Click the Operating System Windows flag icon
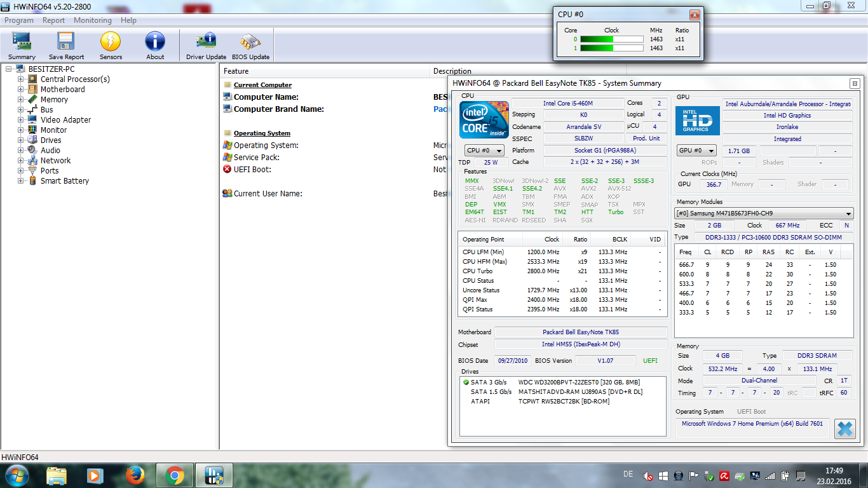Image resolution: width=868 pixels, height=488 pixels. point(227,145)
